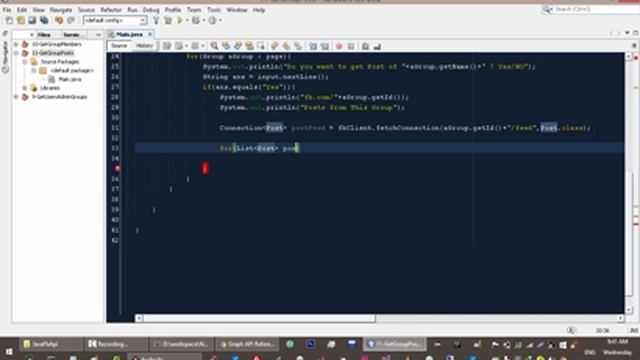Click the green Run Project icon
The height and width of the screenshot is (360, 640).
pos(180,20)
